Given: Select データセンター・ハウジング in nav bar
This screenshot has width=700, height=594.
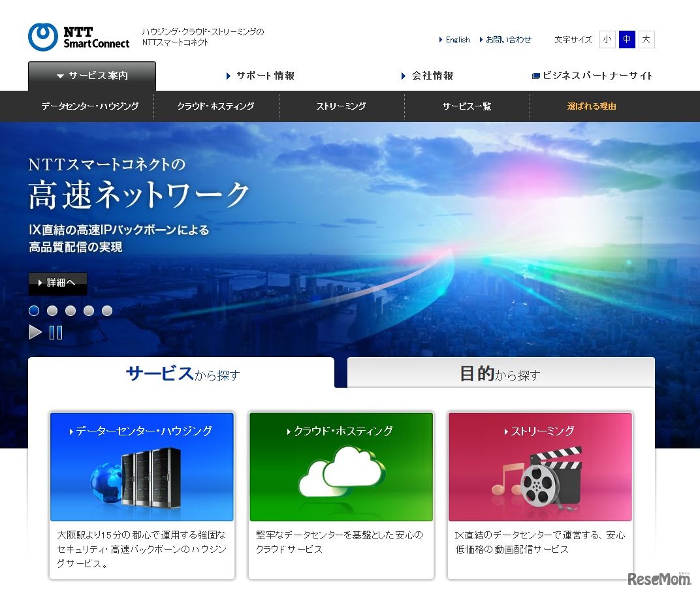Looking at the screenshot, I should (x=89, y=106).
